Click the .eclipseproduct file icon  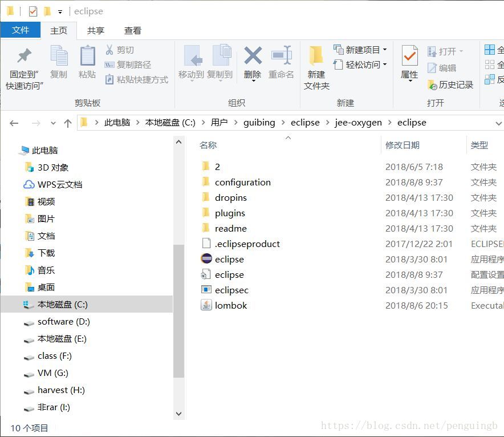point(206,244)
